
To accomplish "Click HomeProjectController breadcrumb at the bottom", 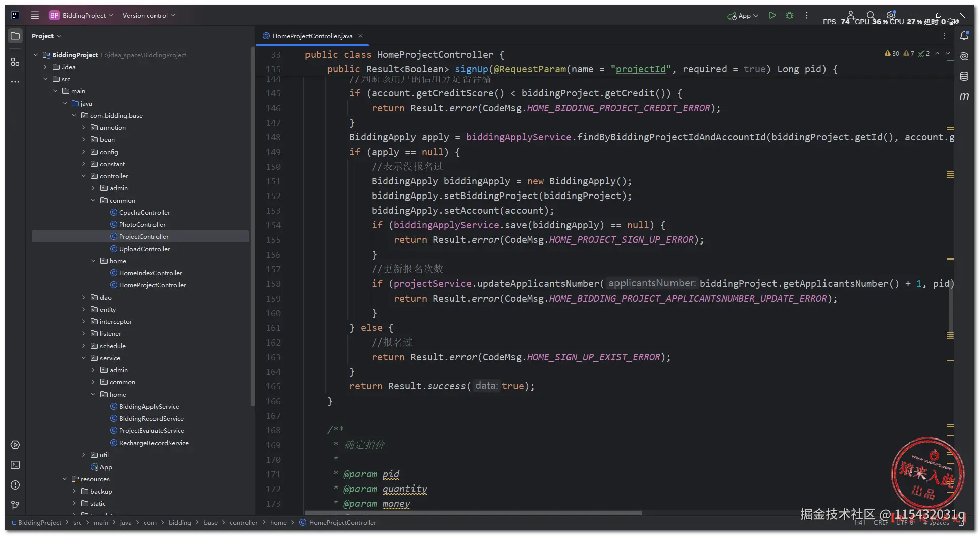I will pyautogui.click(x=338, y=522).
